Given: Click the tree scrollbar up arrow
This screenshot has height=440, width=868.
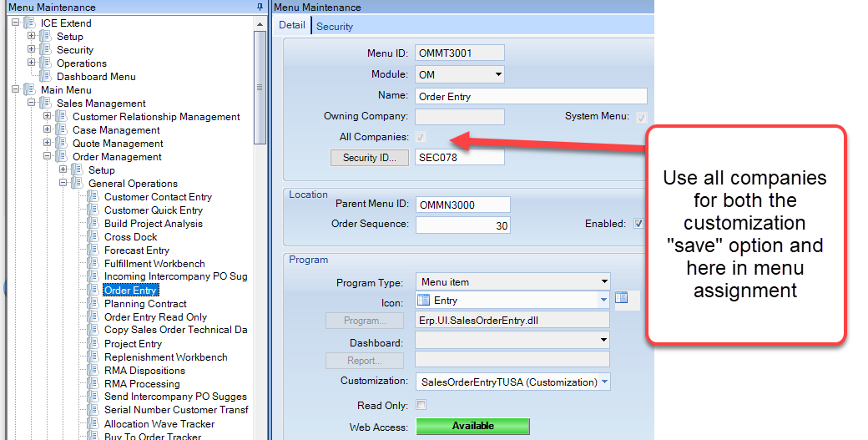Looking at the screenshot, I should pos(260,24).
